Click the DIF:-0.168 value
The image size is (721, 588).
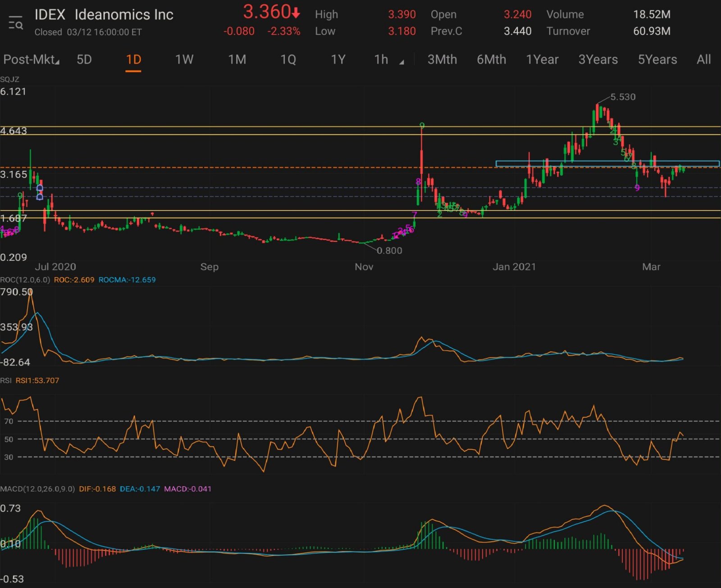[97, 489]
